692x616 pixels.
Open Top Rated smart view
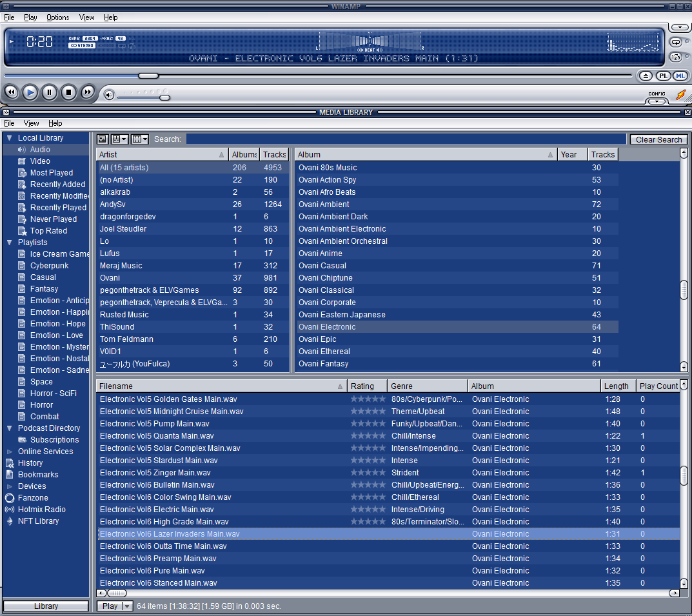point(48,230)
